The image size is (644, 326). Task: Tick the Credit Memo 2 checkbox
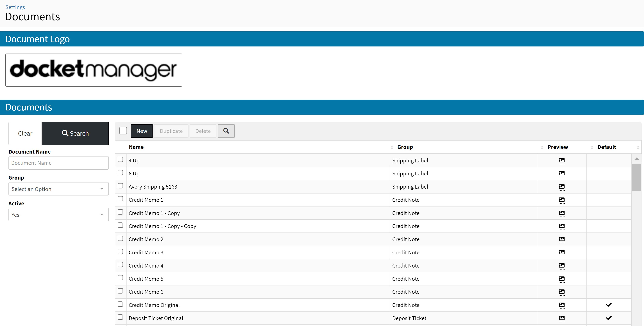click(x=120, y=238)
